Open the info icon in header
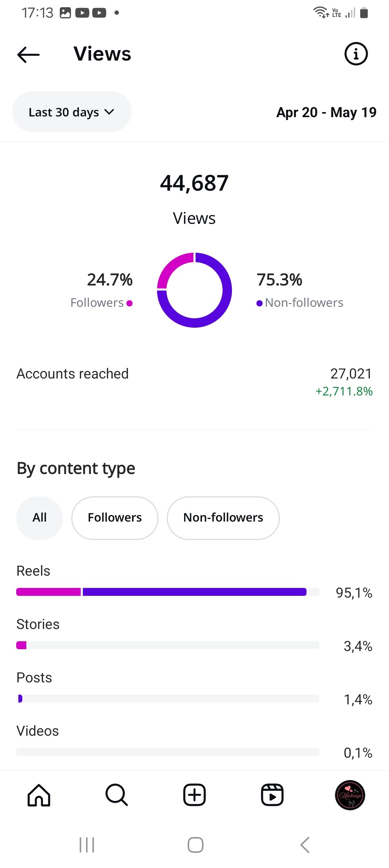Viewport: 389px width, 868px height. point(356,54)
